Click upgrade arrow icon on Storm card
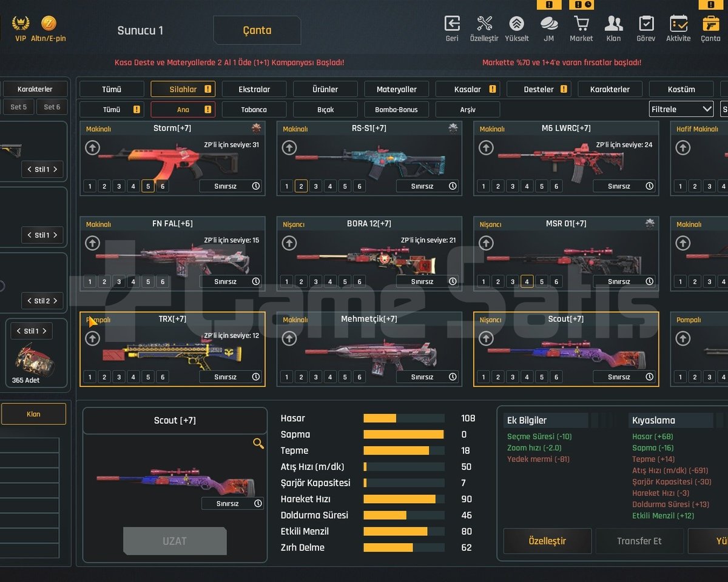 [92, 147]
